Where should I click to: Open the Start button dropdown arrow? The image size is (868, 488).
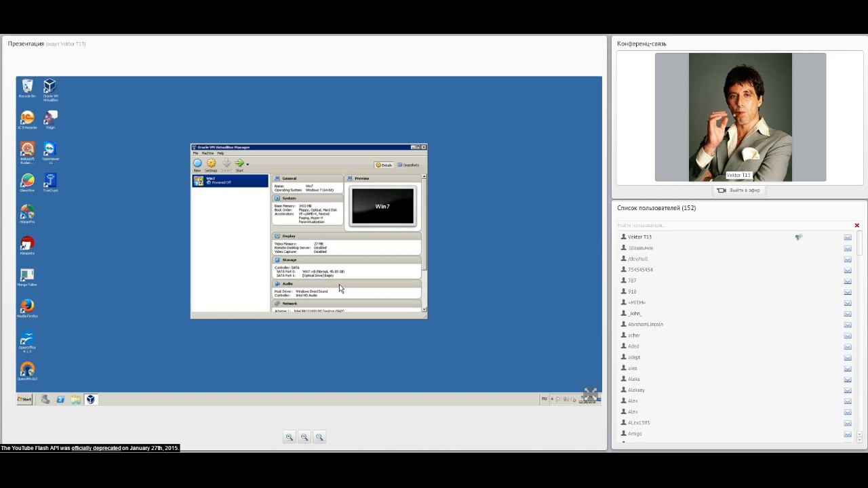tap(248, 164)
